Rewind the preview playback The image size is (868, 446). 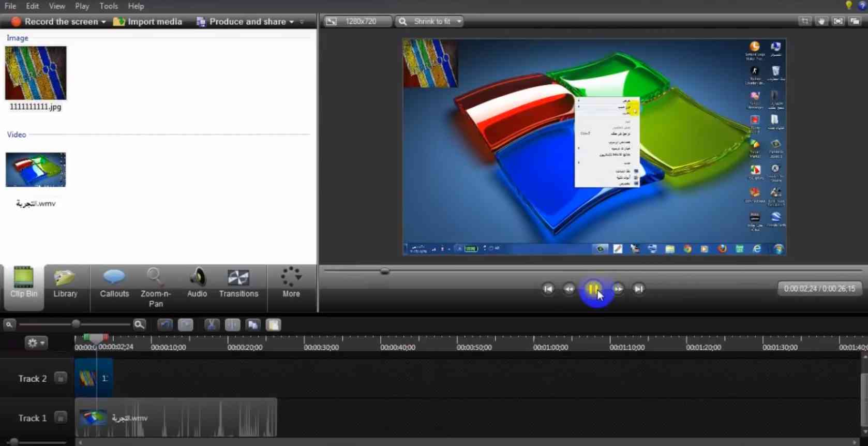tap(569, 289)
